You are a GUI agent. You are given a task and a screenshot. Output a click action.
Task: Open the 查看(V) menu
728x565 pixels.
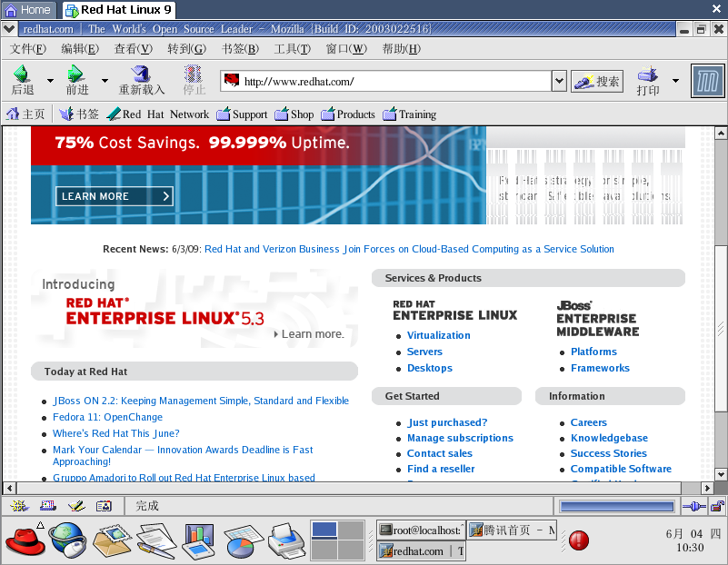(x=134, y=49)
